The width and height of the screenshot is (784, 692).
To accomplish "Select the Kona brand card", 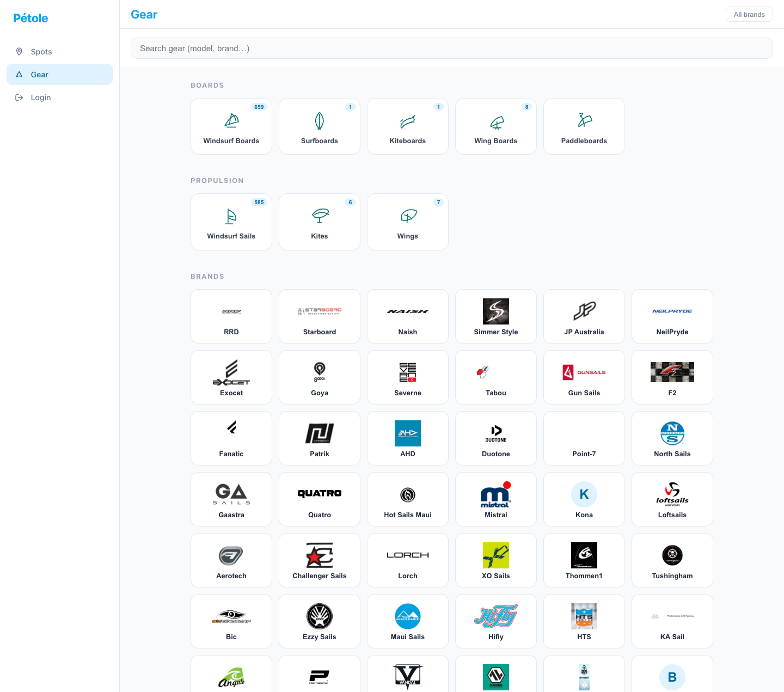I will tap(584, 499).
